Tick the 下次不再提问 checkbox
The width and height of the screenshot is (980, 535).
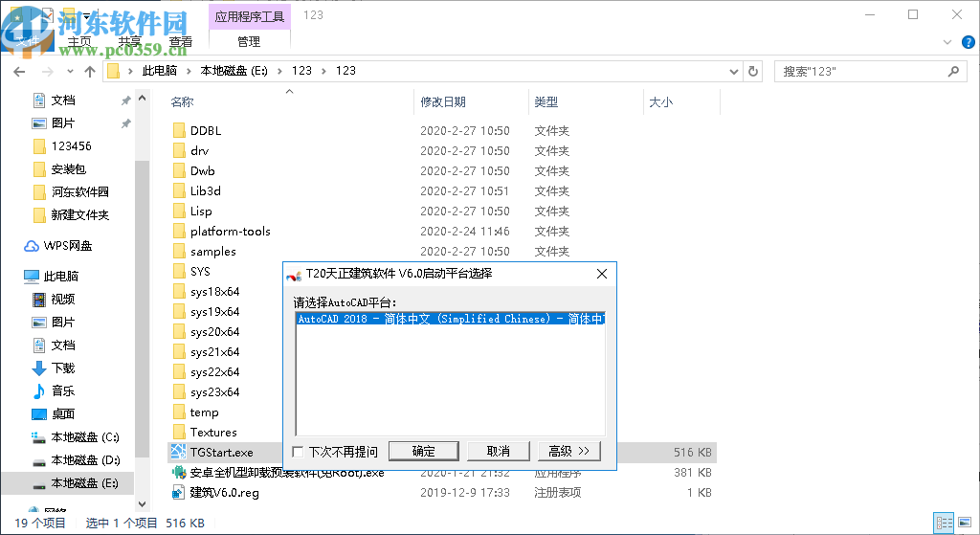[x=299, y=452]
